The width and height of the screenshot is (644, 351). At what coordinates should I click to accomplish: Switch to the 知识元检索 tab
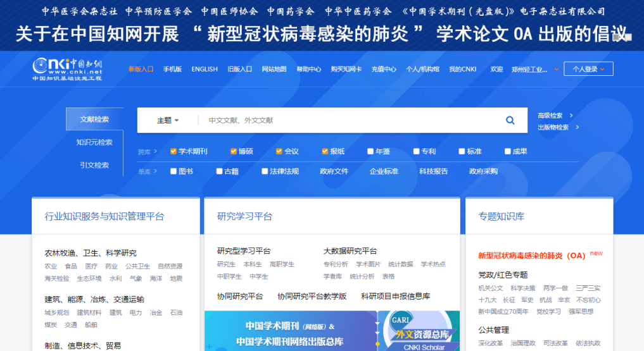[94, 142]
